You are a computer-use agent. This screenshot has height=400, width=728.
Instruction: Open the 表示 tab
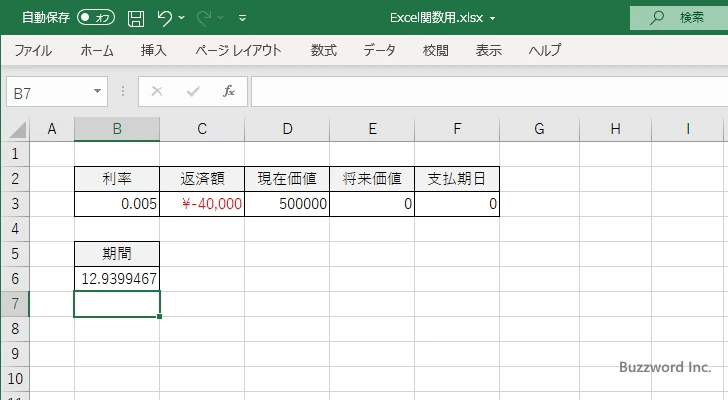[x=488, y=50]
